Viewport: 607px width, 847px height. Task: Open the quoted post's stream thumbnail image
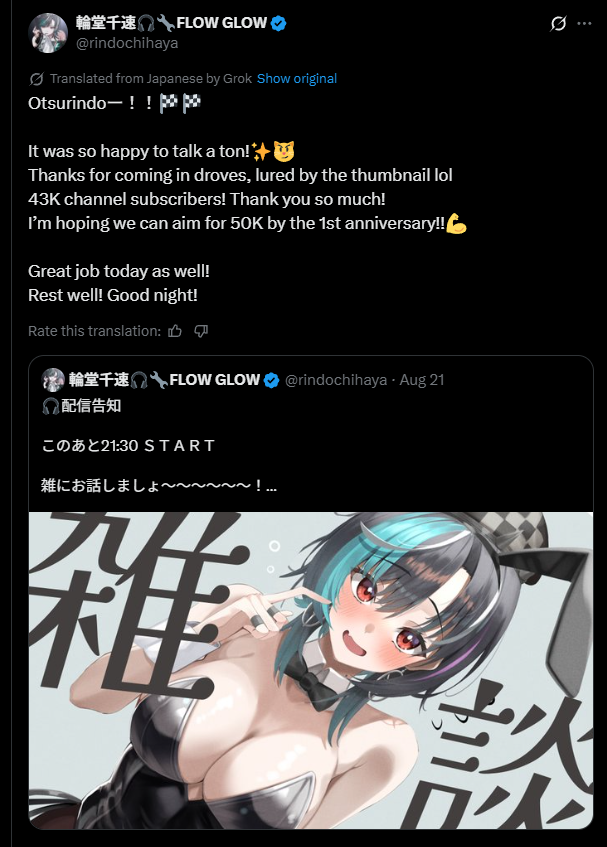coord(311,670)
